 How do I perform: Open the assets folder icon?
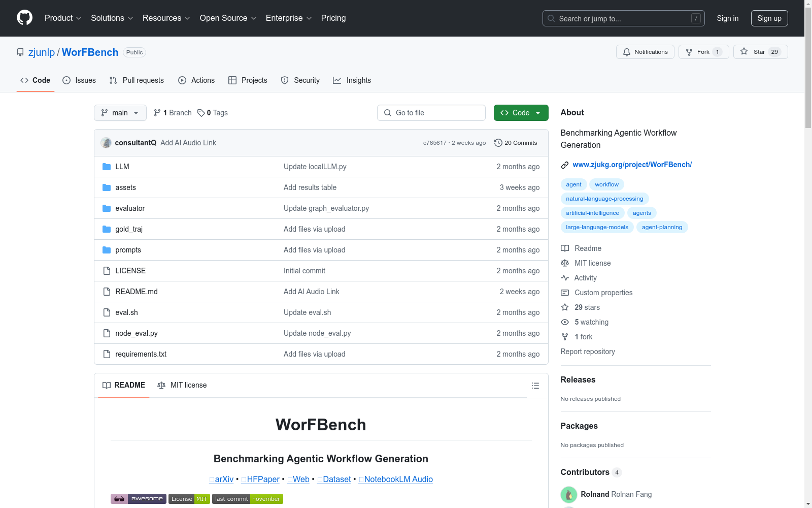(x=107, y=187)
